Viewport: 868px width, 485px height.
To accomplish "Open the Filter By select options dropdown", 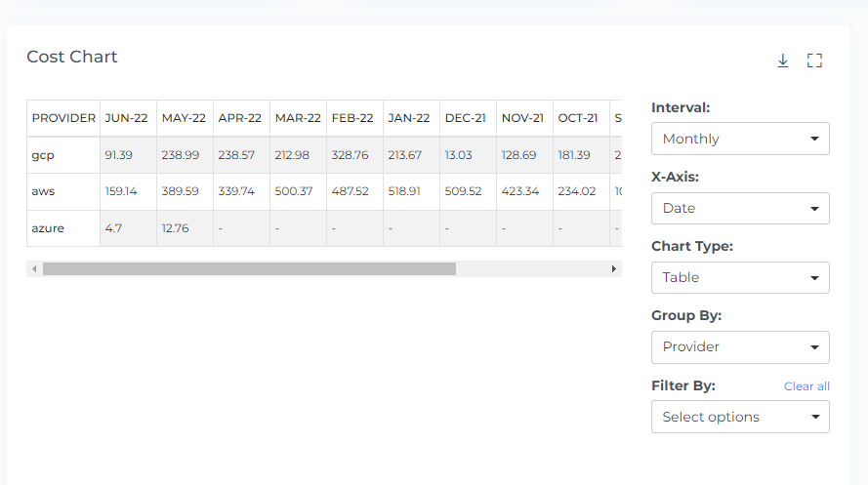I will click(740, 417).
